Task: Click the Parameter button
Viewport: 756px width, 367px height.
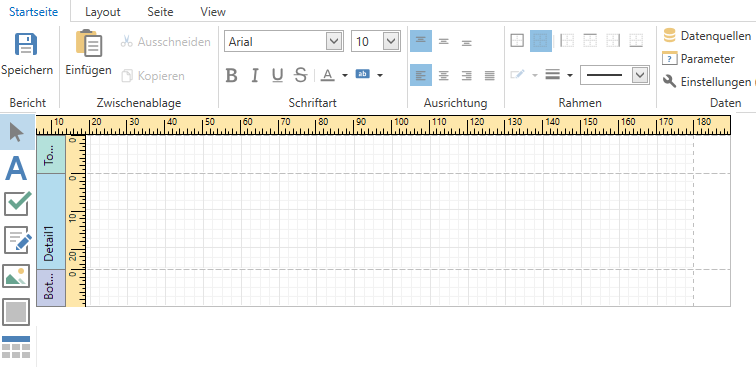Action: tap(698, 59)
